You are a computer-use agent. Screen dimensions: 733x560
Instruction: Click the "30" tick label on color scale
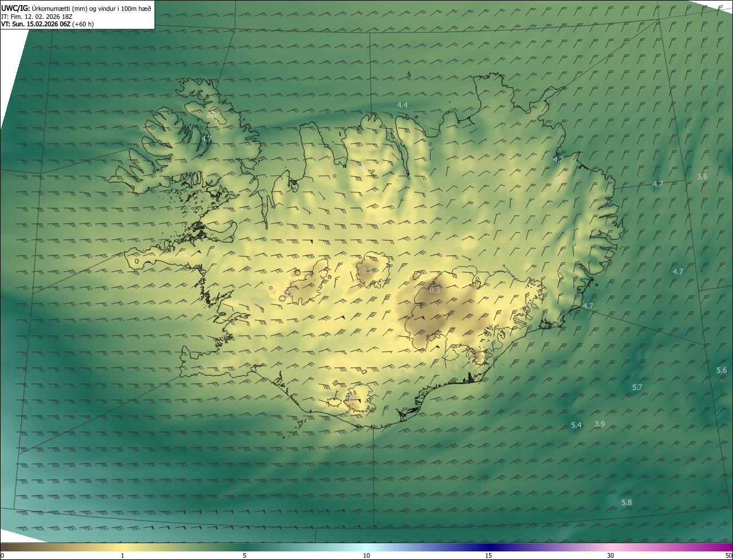coord(610,556)
